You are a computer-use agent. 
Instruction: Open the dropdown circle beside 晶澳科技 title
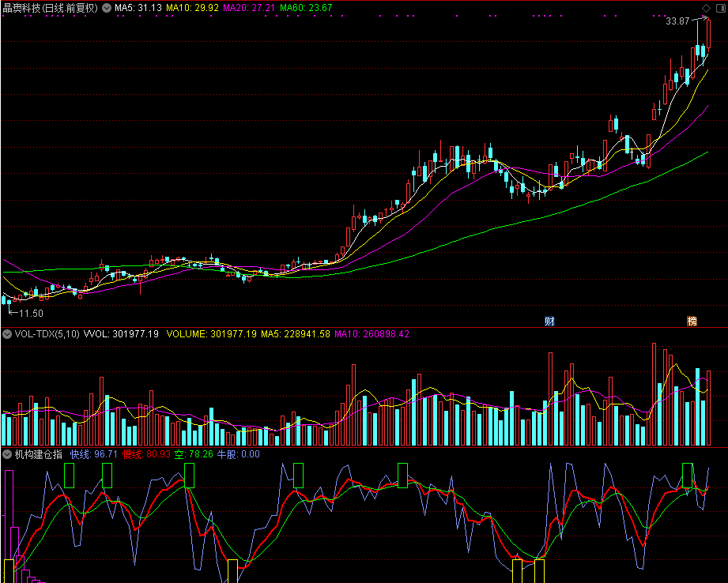point(107,8)
